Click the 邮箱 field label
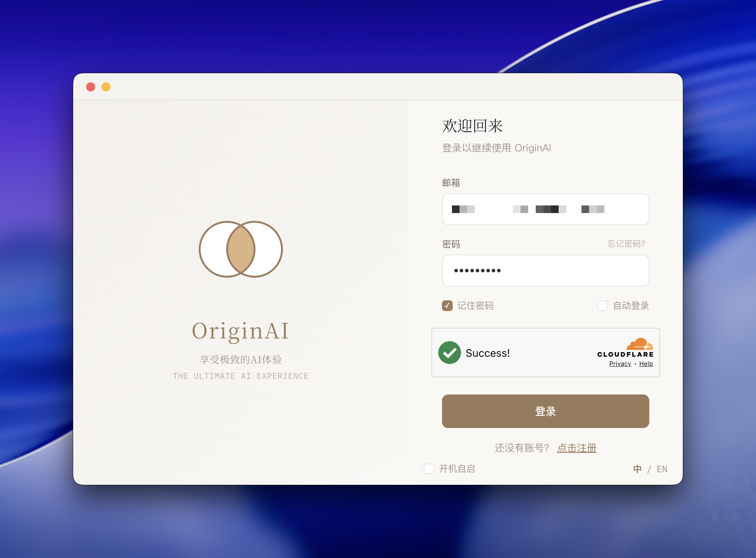This screenshot has height=558, width=756. coord(451,183)
